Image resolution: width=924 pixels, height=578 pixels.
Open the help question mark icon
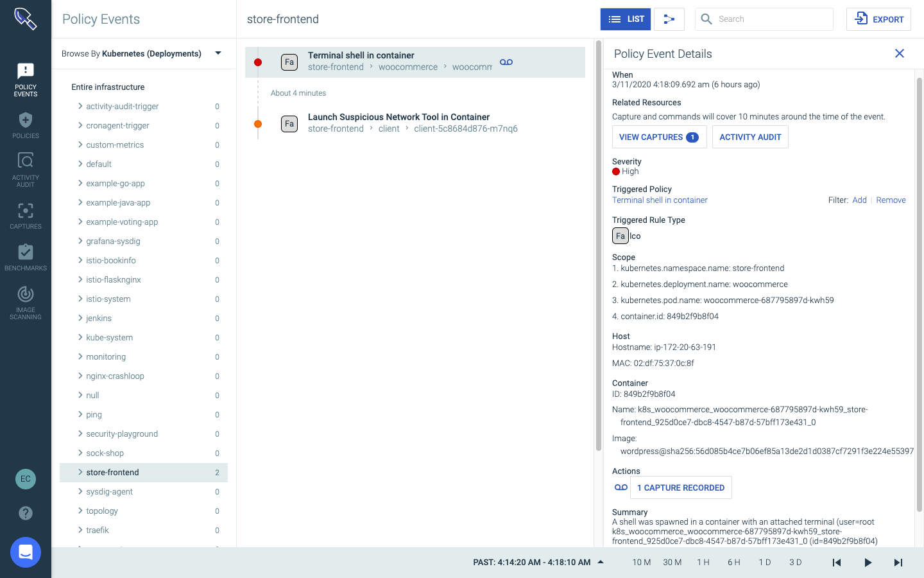(26, 513)
